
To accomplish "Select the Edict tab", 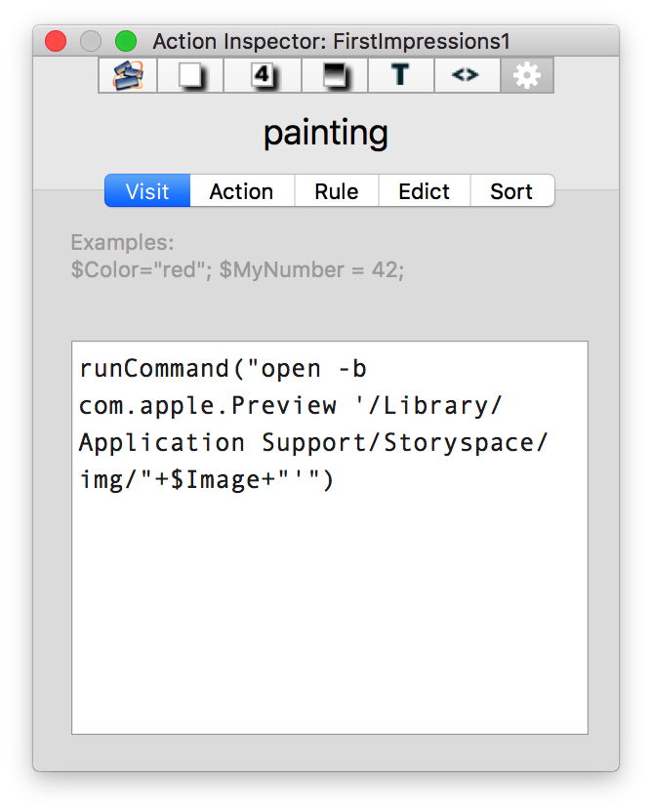I will tap(424, 191).
